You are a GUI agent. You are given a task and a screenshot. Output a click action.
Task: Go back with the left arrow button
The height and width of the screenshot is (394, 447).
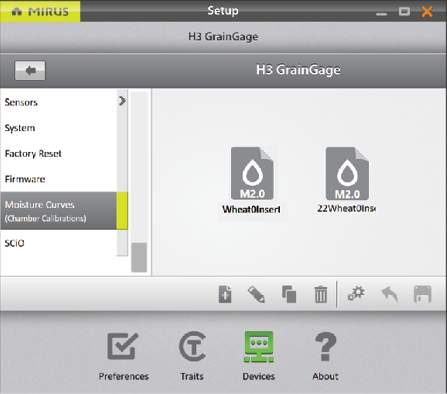coord(30,70)
